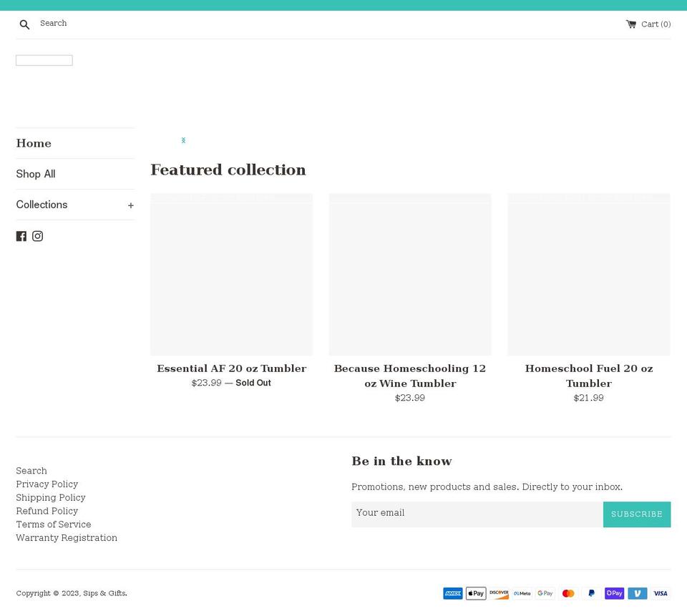Visit the Facebook page via icon
The image size is (687, 616).
click(21, 236)
